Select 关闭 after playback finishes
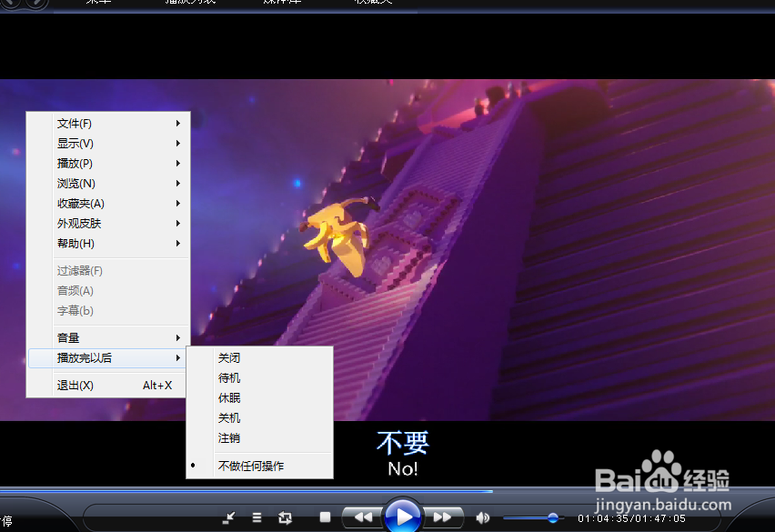Viewport: 775px width, 532px height. (259, 358)
